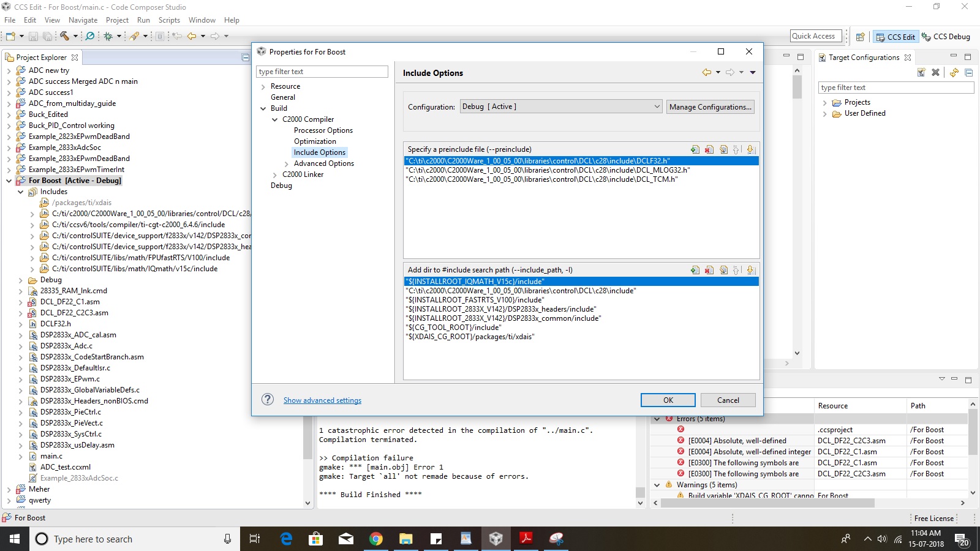Screen dimensions: 980x551
Task: Move selected include search path down
Action: [751, 270]
